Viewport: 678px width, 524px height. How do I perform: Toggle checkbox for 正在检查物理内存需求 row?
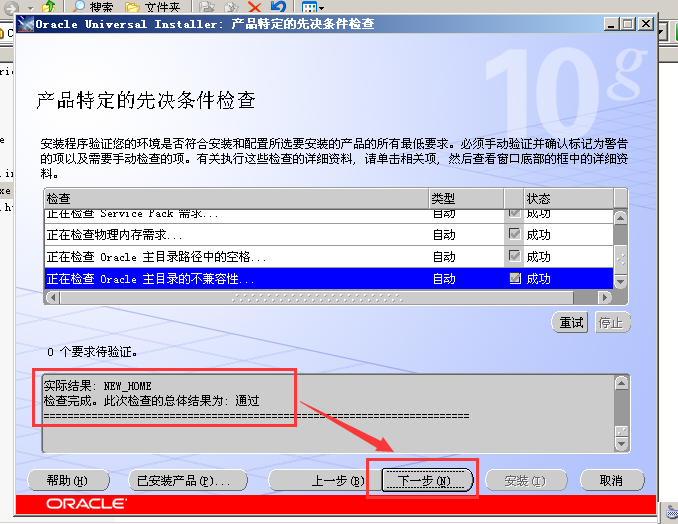(514, 234)
